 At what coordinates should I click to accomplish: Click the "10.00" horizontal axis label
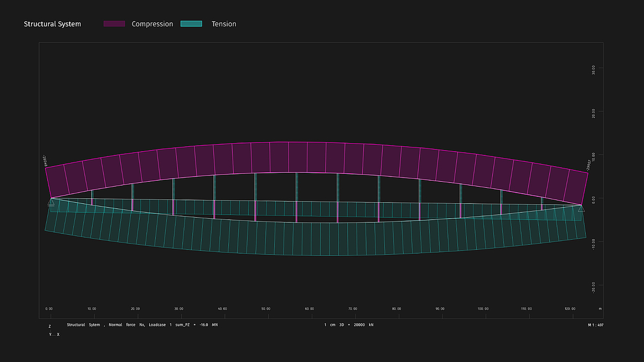(92, 309)
